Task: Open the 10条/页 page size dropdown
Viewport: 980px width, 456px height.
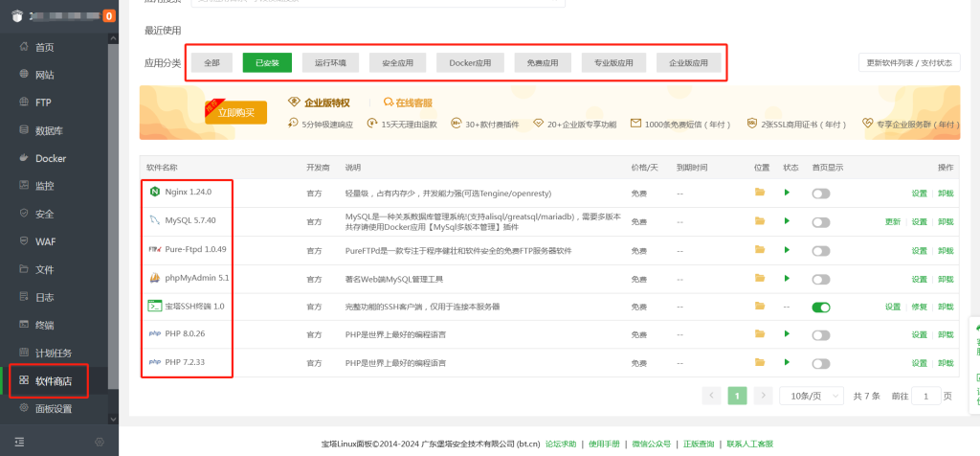Action: point(812,396)
